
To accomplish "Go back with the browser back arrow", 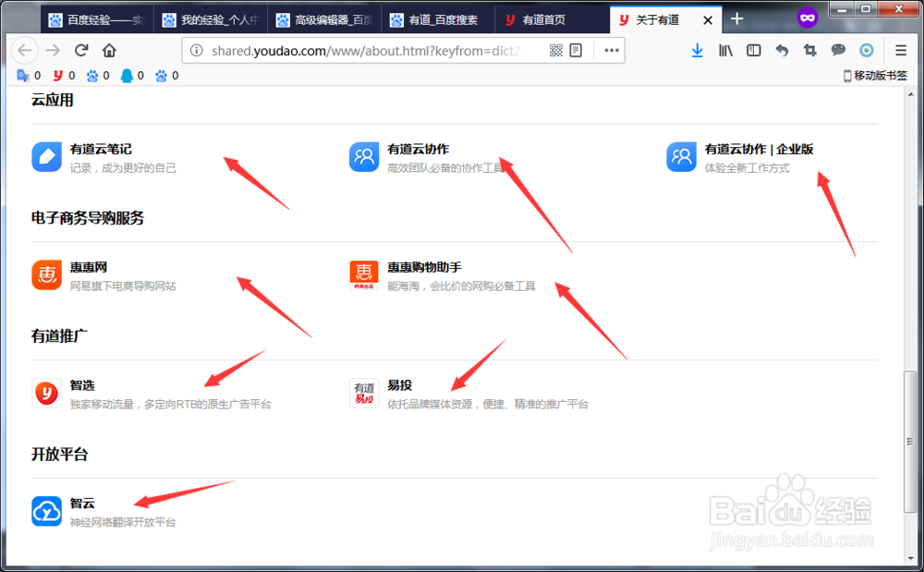I will point(25,51).
